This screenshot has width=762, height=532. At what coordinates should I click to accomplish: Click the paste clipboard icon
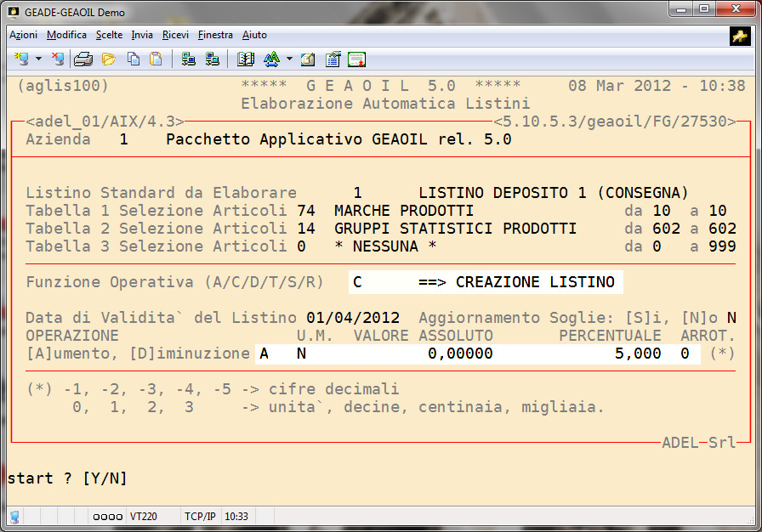[156, 59]
